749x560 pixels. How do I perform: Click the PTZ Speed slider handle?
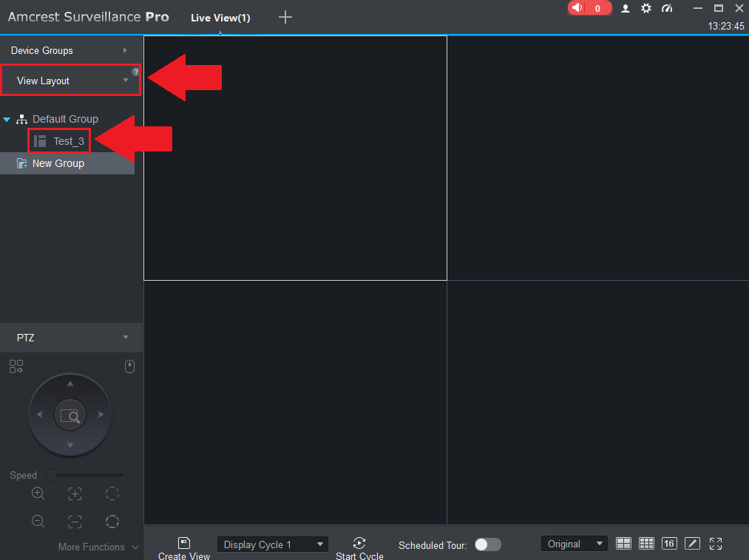(x=51, y=475)
